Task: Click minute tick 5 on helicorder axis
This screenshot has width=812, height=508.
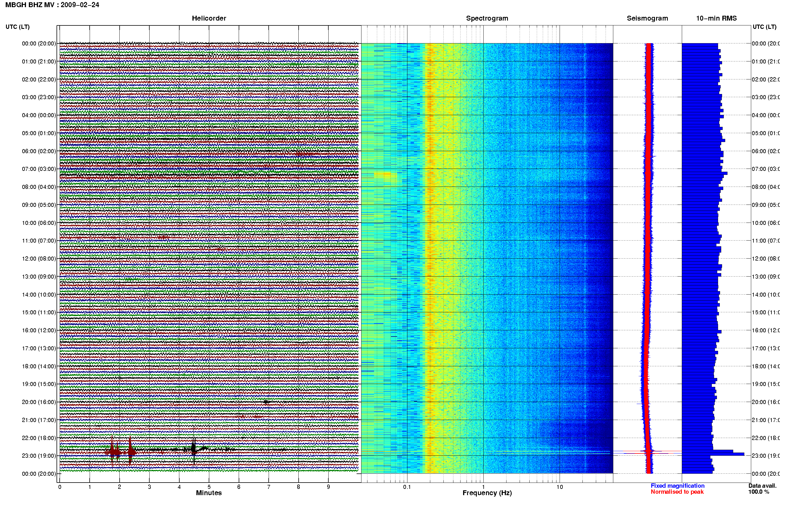Action: tap(209, 487)
